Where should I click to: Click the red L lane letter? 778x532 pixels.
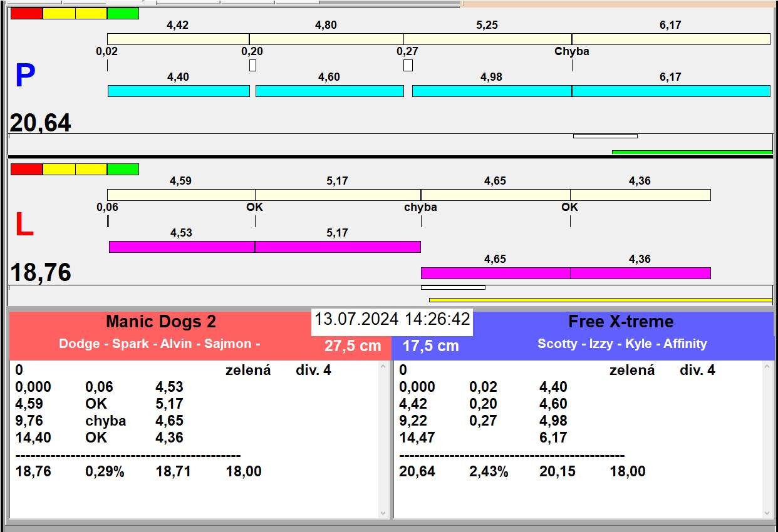click(24, 225)
